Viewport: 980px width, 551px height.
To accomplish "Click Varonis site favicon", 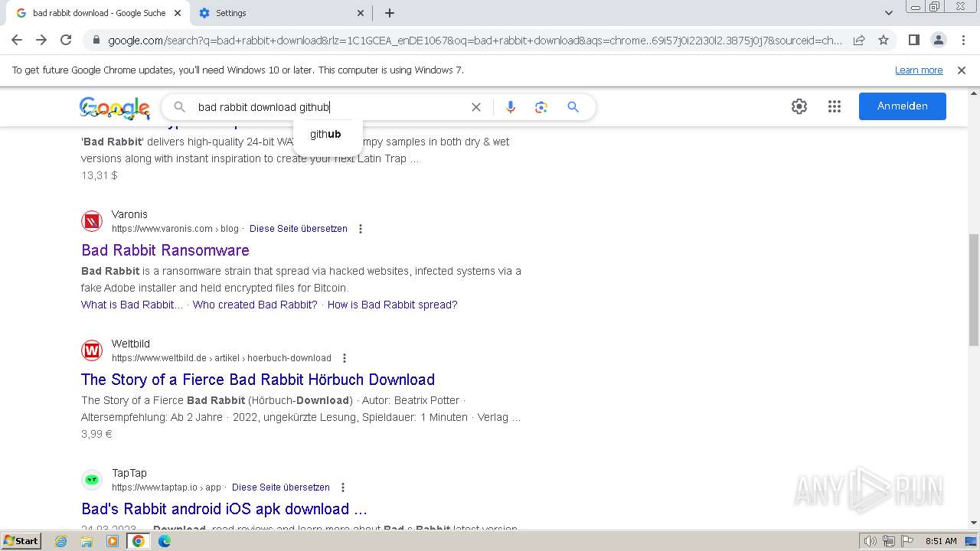I will pos(92,221).
